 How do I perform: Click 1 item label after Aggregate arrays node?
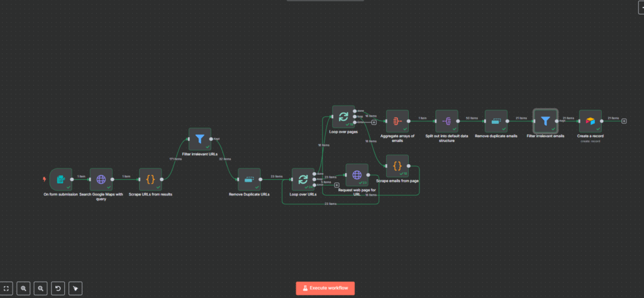pyautogui.click(x=422, y=118)
